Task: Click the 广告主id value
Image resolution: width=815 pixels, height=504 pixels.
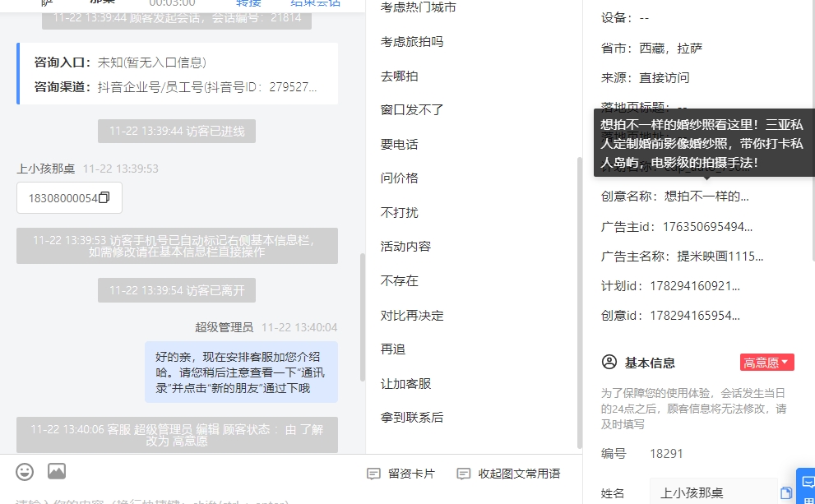Action: click(x=707, y=227)
